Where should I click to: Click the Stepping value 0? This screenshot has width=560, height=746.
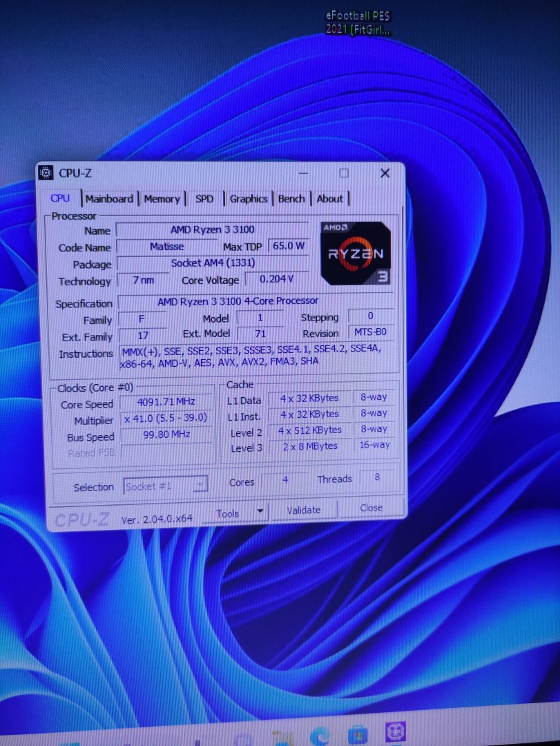371,316
